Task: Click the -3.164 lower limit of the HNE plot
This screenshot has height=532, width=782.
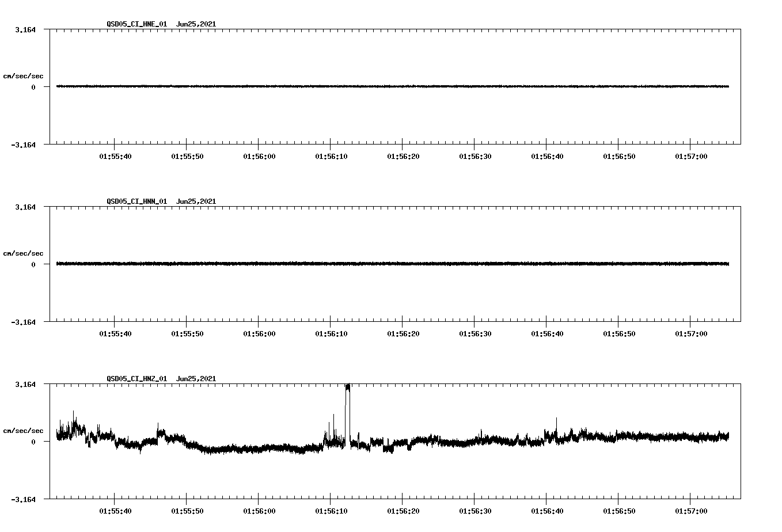Action: pos(24,145)
